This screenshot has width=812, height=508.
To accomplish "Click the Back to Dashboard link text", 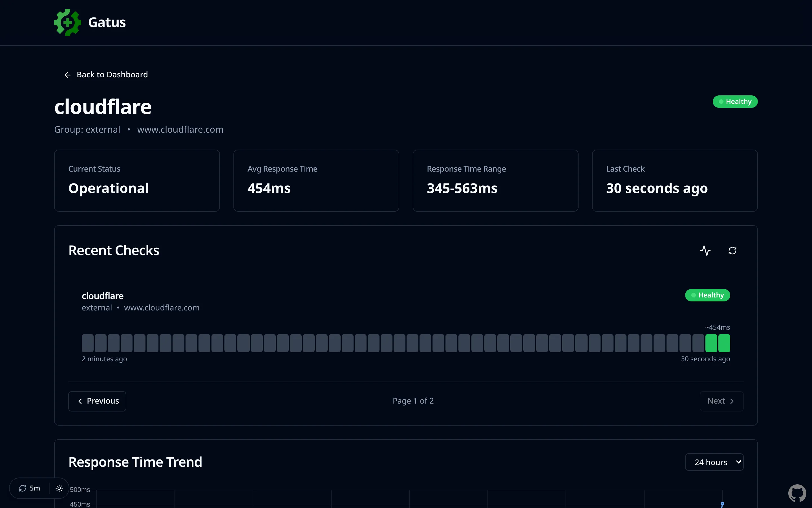I will pos(112,75).
